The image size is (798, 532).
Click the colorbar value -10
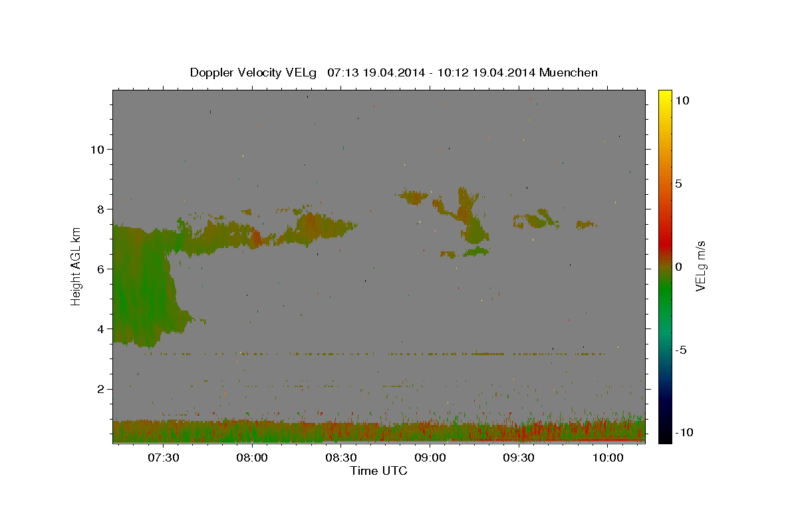point(683,433)
